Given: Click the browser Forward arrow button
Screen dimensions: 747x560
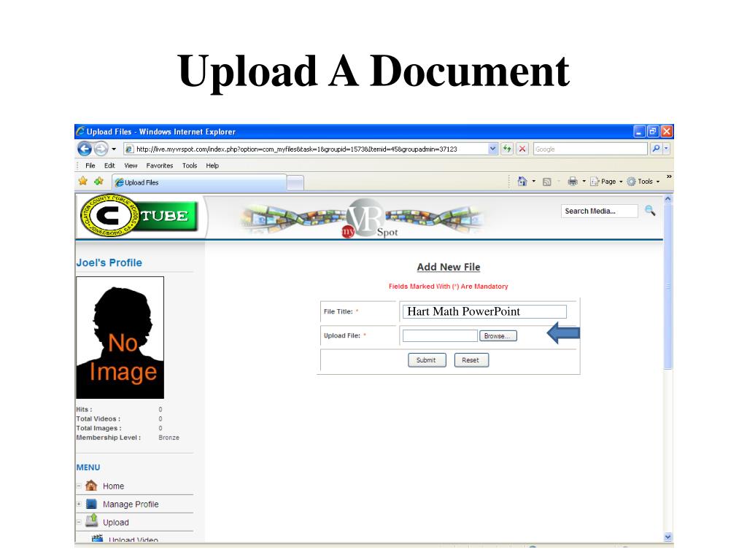Looking at the screenshot, I should 101,149.
